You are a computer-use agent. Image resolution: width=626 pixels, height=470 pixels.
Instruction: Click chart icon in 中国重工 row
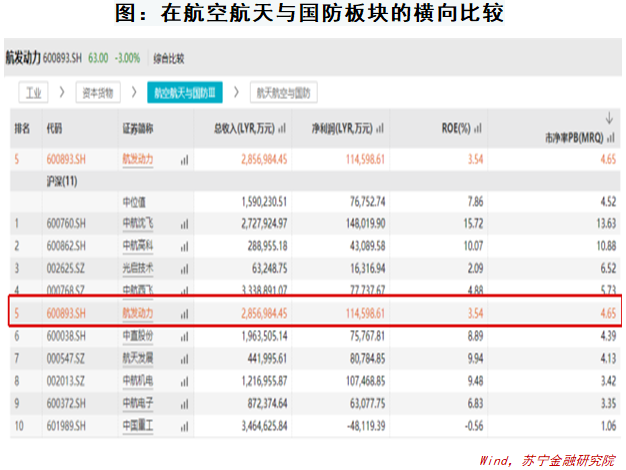pos(184,425)
